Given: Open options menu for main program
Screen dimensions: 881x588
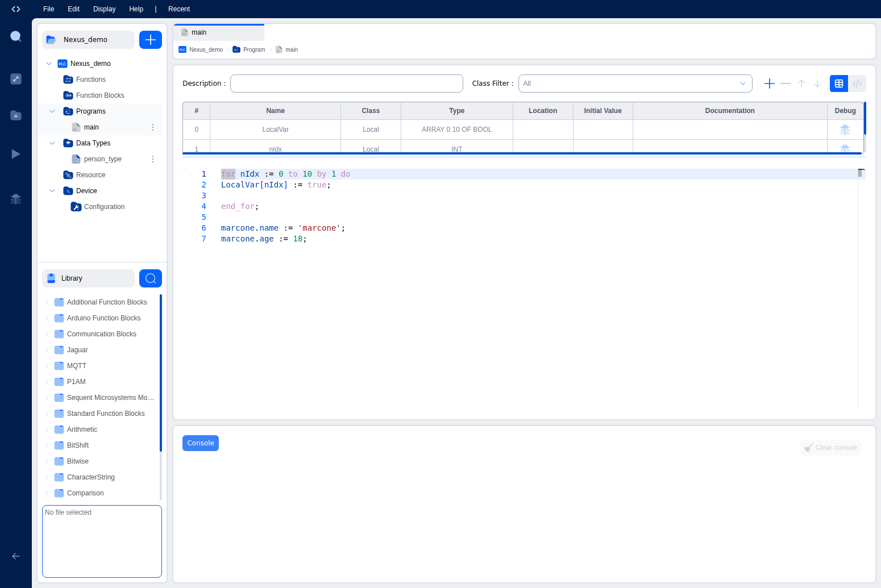Looking at the screenshot, I should click(x=153, y=127).
